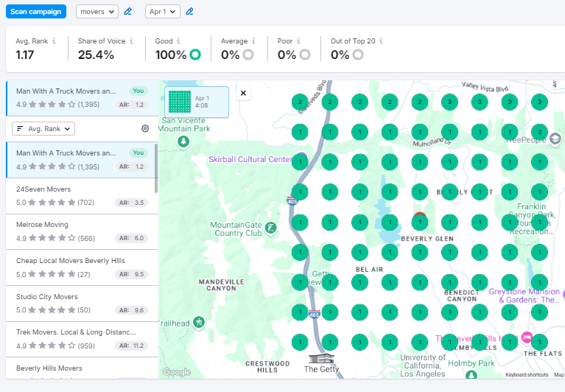The width and height of the screenshot is (565, 392).
Task: Click the red business location marker
Action: pos(420,215)
